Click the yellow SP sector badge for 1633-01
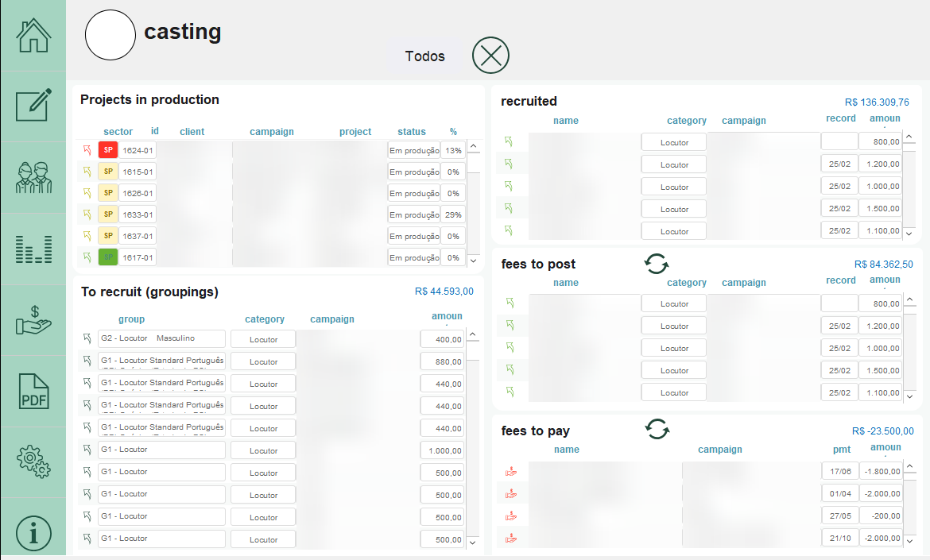This screenshot has height=560, width=930. click(108, 214)
